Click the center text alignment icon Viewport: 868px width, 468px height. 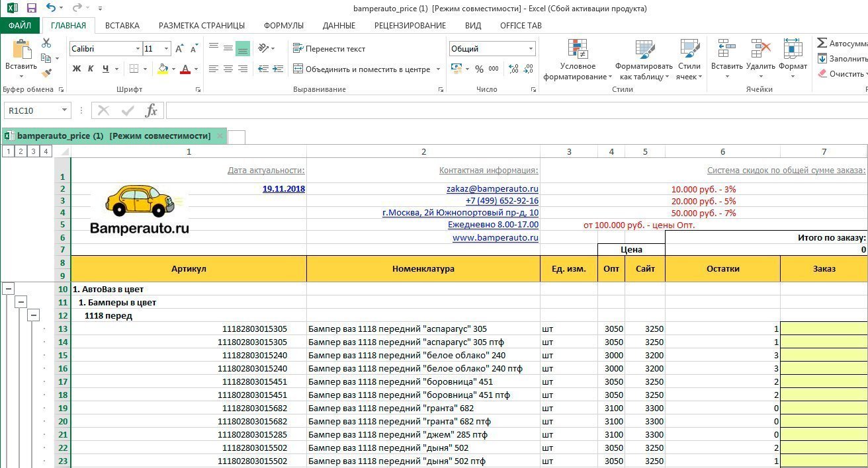(x=228, y=69)
